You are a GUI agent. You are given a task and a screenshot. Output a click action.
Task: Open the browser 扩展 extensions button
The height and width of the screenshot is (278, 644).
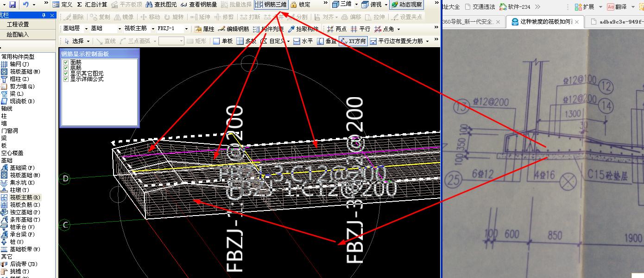[x=585, y=7]
